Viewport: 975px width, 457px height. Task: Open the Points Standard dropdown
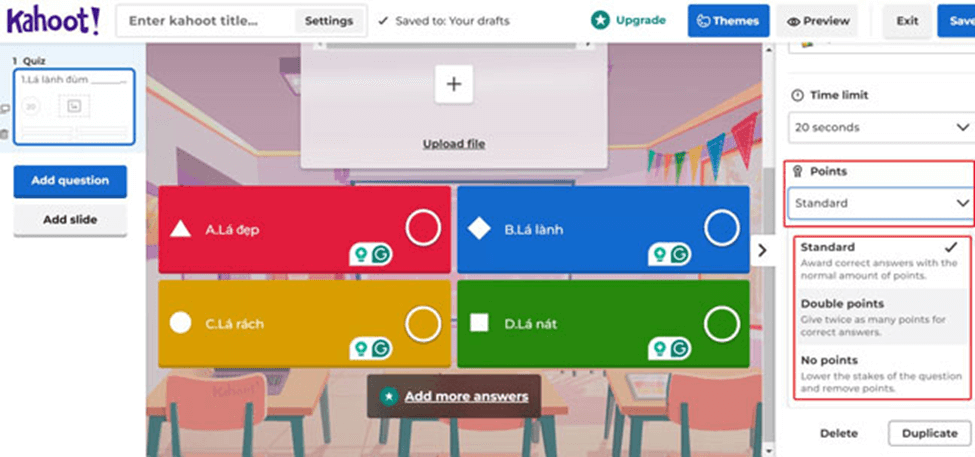[881, 203]
